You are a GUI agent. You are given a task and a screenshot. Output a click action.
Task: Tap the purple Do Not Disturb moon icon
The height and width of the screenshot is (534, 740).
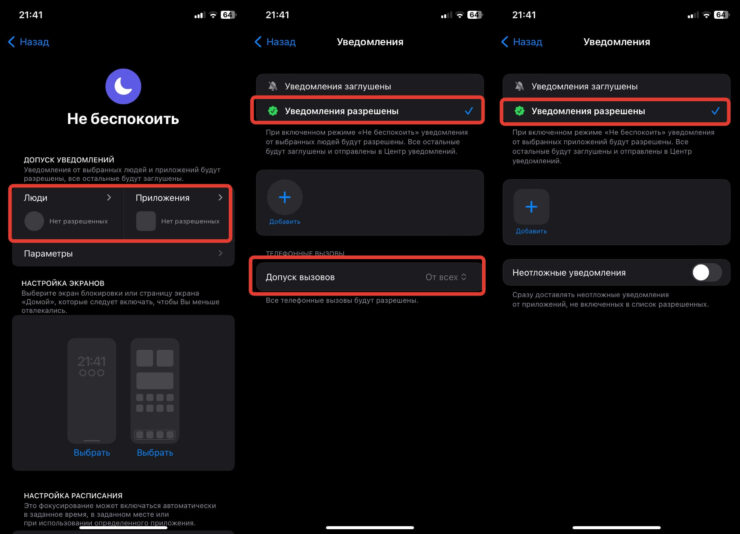(x=123, y=86)
